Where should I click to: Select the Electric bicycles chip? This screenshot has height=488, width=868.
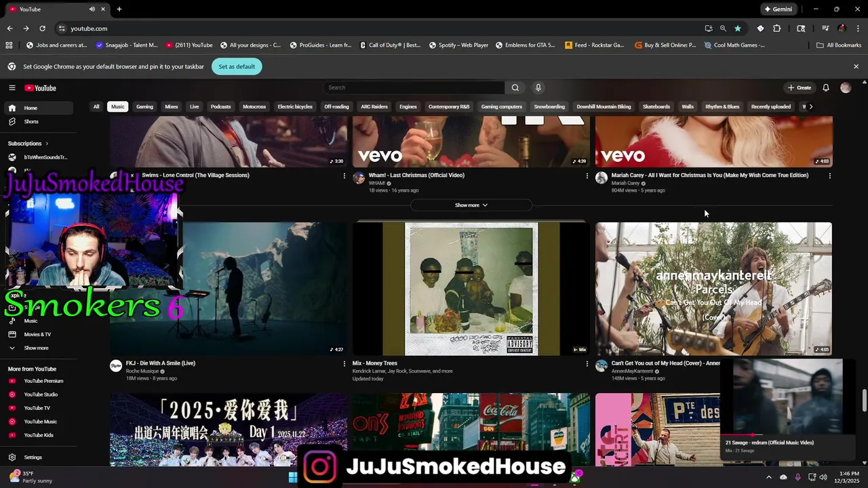pos(295,106)
